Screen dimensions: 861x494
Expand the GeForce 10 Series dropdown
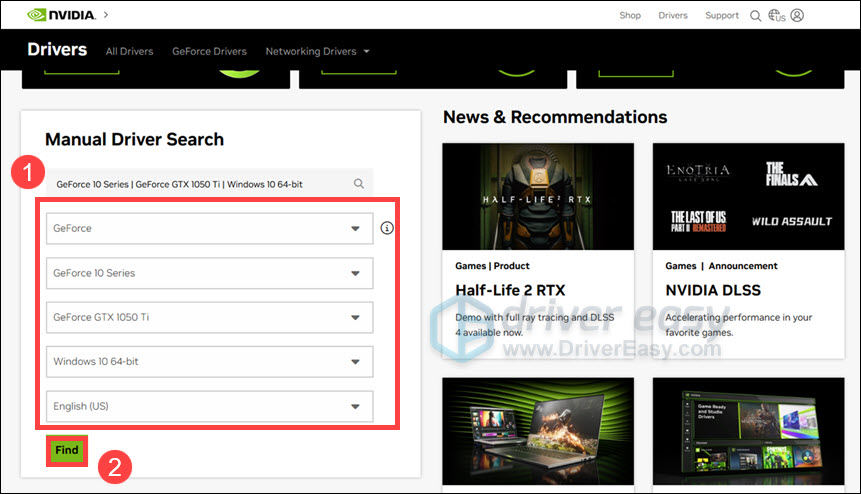point(209,273)
